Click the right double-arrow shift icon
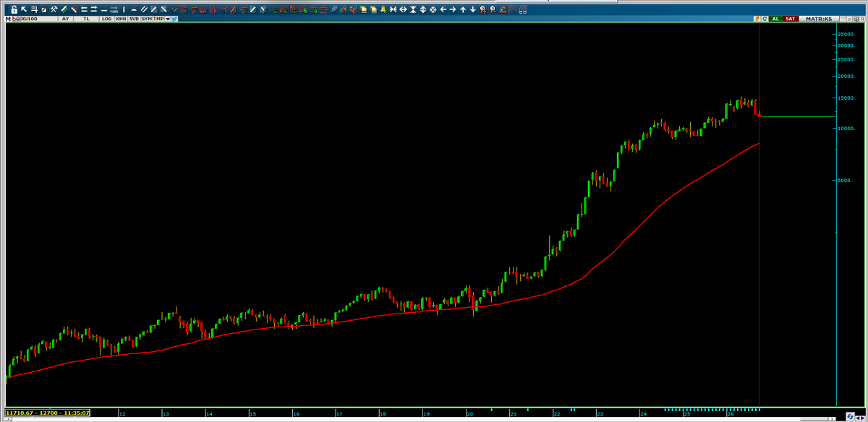The height and width of the screenshot is (422, 868). click(x=93, y=9)
